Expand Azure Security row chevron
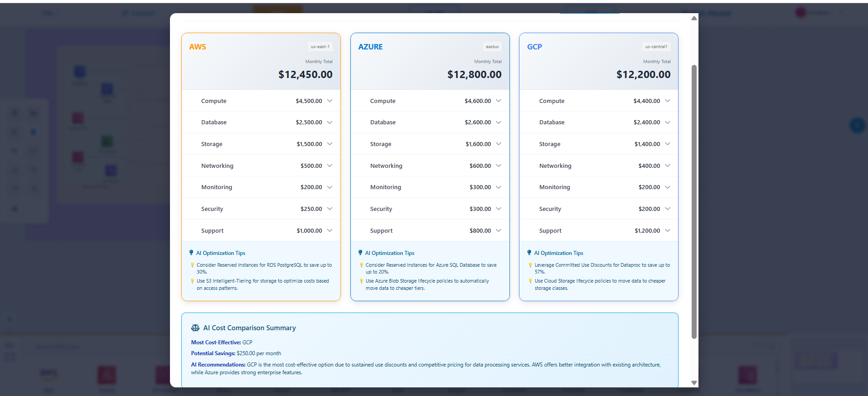868x396 pixels. [x=499, y=209]
